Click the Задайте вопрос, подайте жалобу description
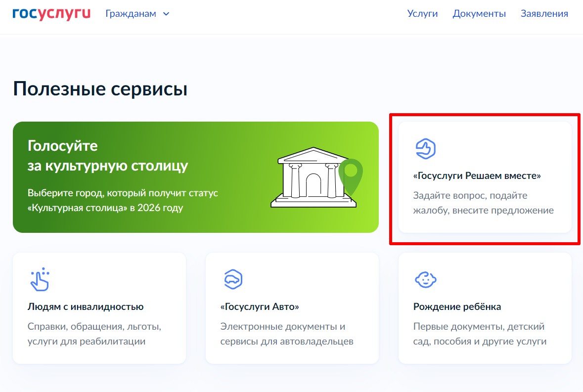Screen dimensions: 583x392 [483, 203]
